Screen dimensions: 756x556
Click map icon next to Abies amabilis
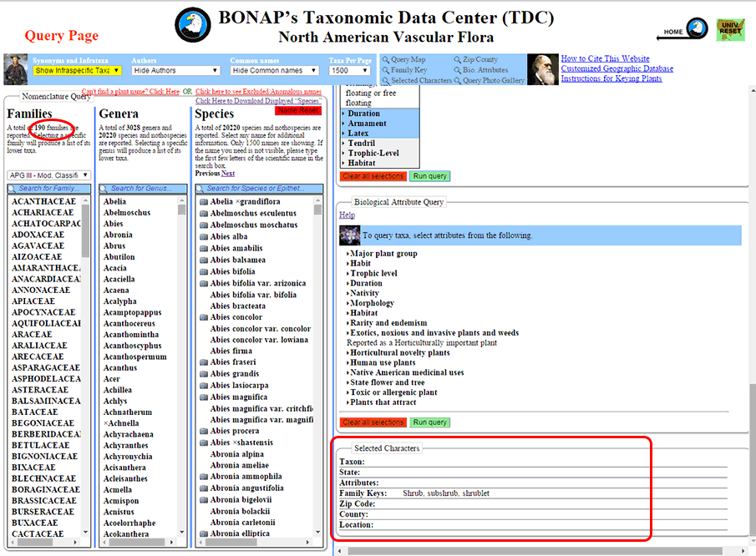(204, 248)
